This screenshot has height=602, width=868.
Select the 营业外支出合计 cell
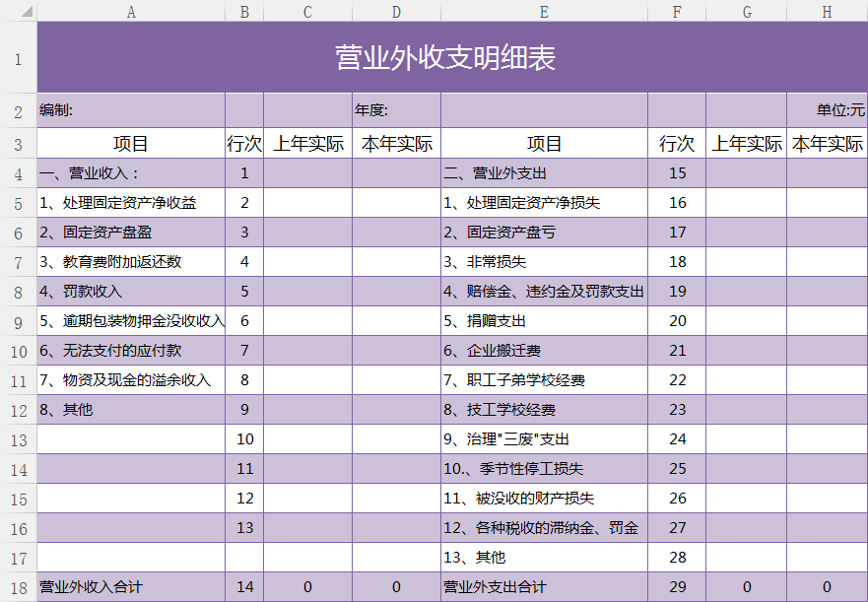[544, 587]
